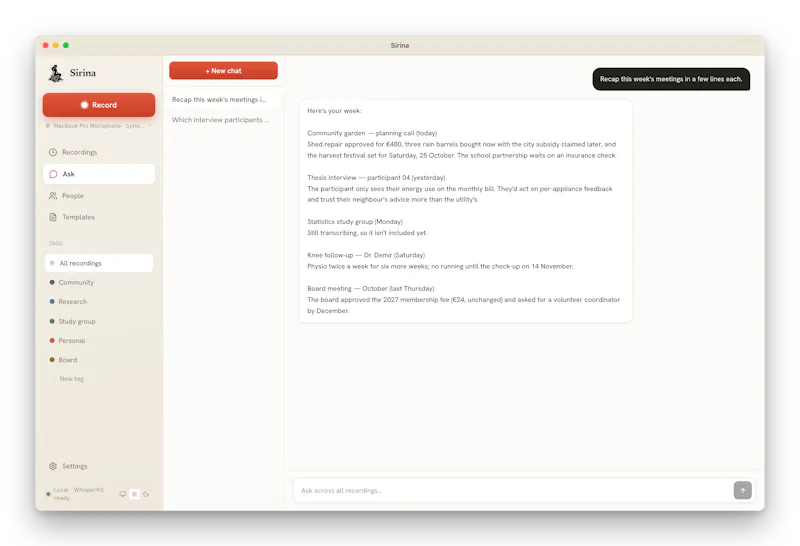Click the green macOS fullscreen button
This screenshot has width=800, height=546.
66,45
